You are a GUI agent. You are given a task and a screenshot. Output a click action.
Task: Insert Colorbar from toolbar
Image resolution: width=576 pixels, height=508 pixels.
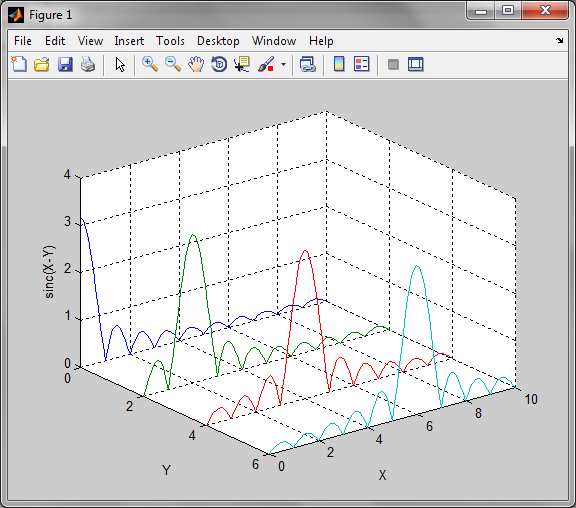coord(339,64)
